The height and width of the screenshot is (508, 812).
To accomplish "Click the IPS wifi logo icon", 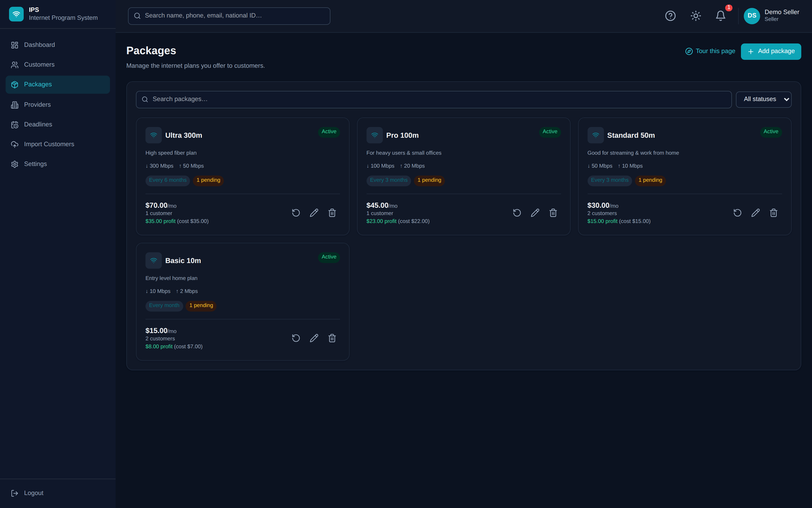I will [16, 14].
